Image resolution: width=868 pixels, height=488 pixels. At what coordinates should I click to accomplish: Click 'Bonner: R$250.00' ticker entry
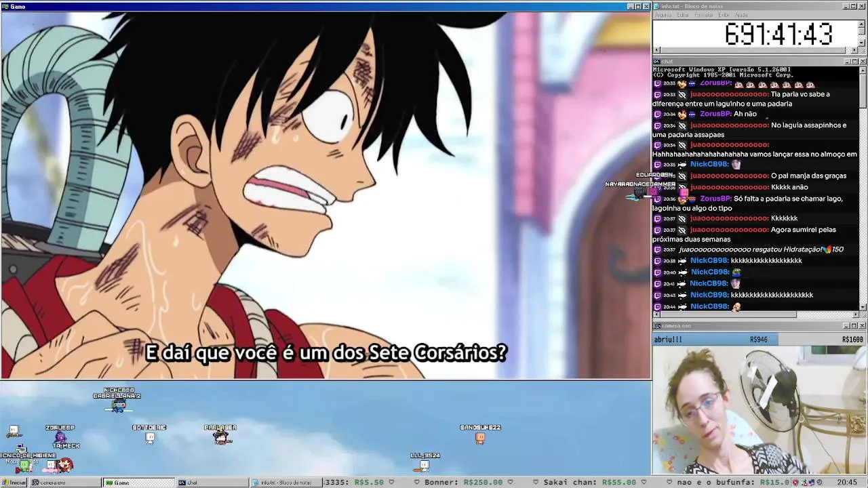point(463,483)
